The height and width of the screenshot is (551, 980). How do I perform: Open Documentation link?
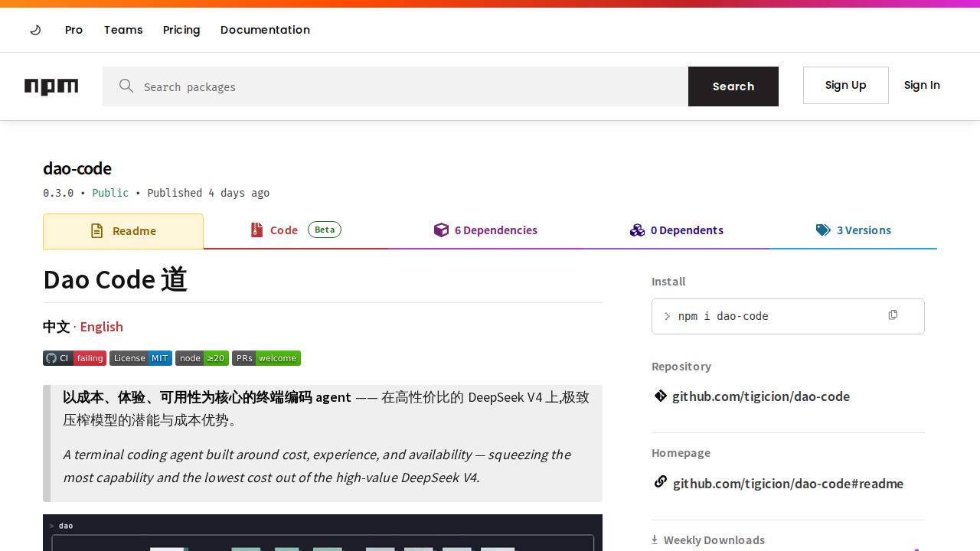(x=265, y=30)
